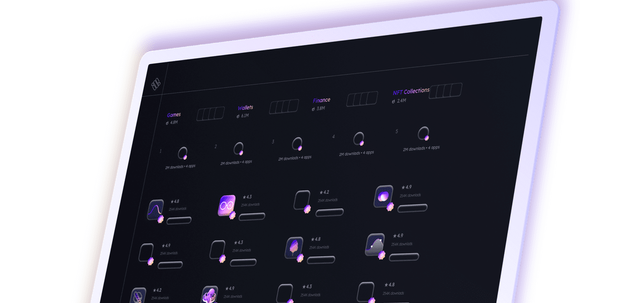Image resolution: width=644 pixels, height=303 pixels.
Task: Click the placeholder boxes beside NFT Collections
Action: 446,91
